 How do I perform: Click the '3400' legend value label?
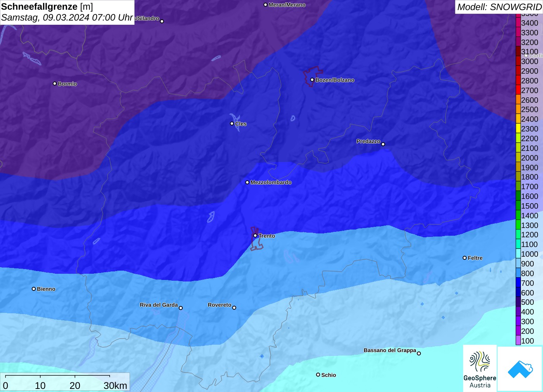tap(529, 22)
